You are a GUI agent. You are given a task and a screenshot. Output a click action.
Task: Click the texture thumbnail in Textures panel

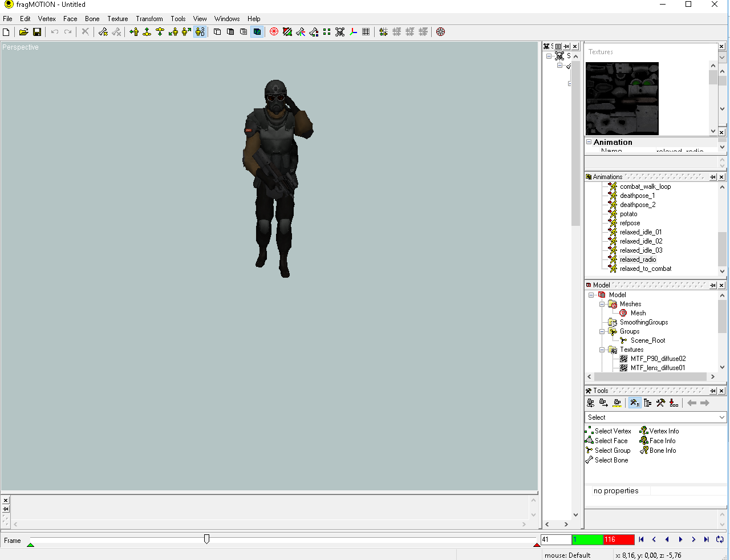point(622,99)
